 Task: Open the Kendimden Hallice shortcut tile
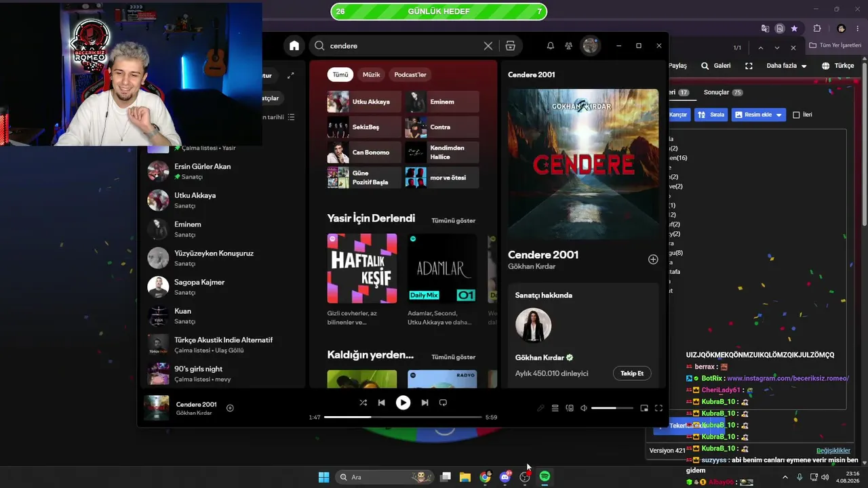442,152
